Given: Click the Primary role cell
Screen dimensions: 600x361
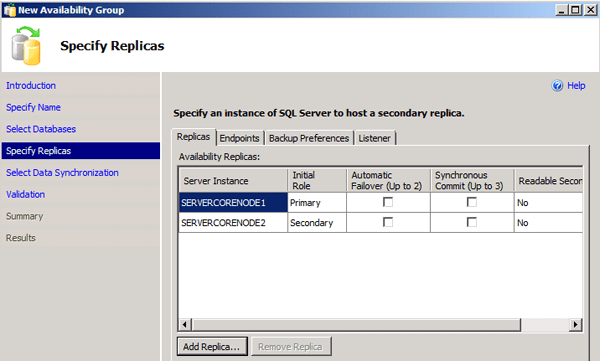Looking at the screenshot, I should 317,203.
